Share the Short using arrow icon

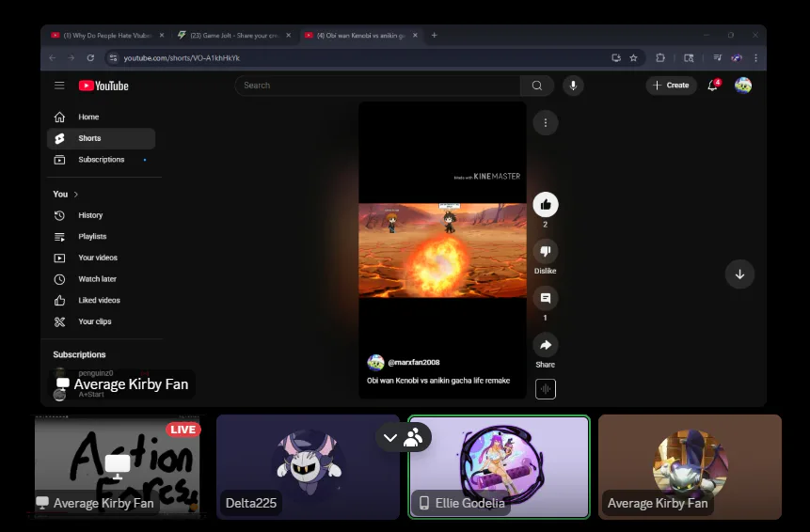tap(546, 345)
